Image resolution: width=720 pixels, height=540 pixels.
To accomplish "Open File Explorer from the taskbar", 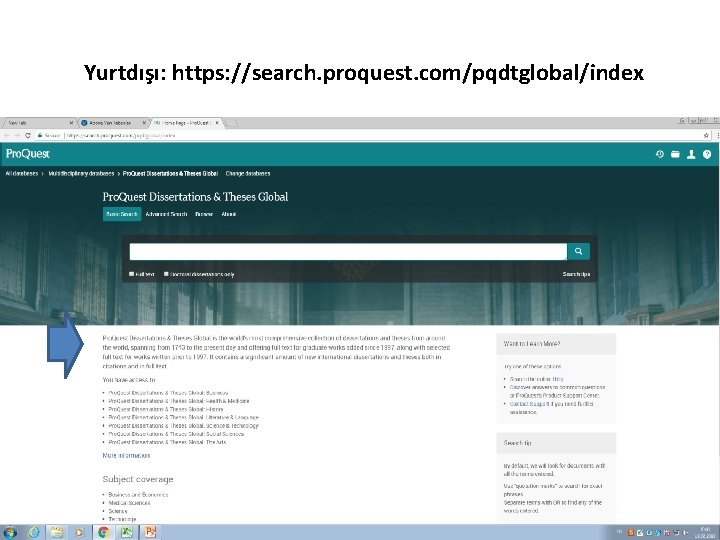I will [57, 532].
